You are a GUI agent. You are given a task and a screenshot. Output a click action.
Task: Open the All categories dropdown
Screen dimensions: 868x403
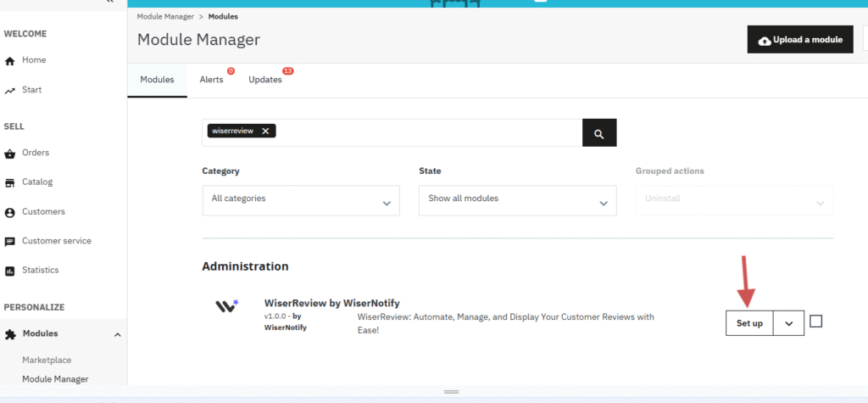point(301,201)
